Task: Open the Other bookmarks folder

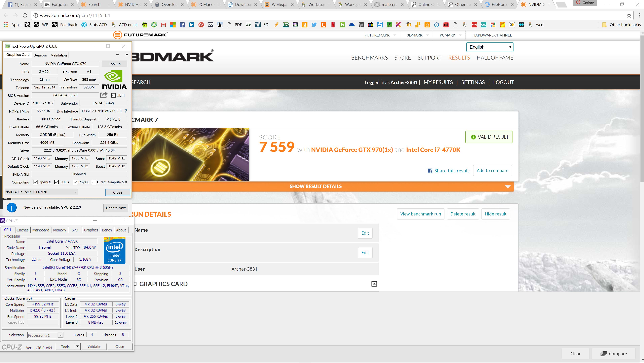Action: coord(621,25)
